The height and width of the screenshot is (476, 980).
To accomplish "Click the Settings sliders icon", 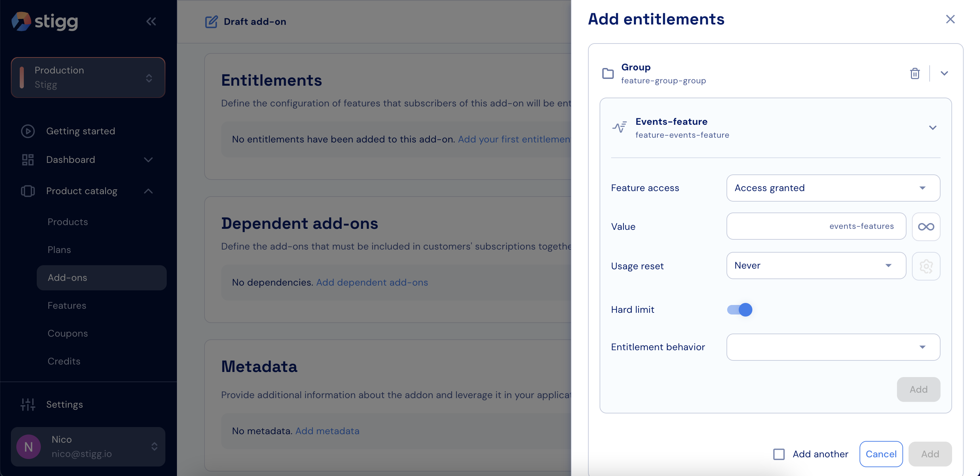I will point(28,405).
